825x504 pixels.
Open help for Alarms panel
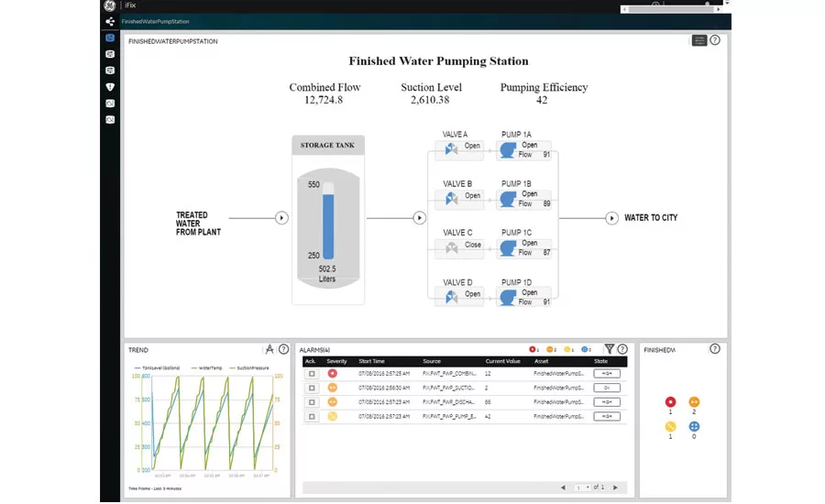point(622,349)
